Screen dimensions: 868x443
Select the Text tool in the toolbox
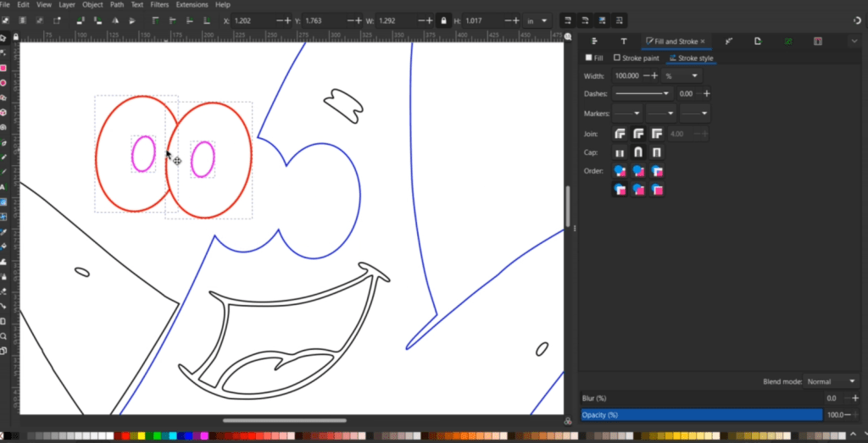[x=3, y=186]
